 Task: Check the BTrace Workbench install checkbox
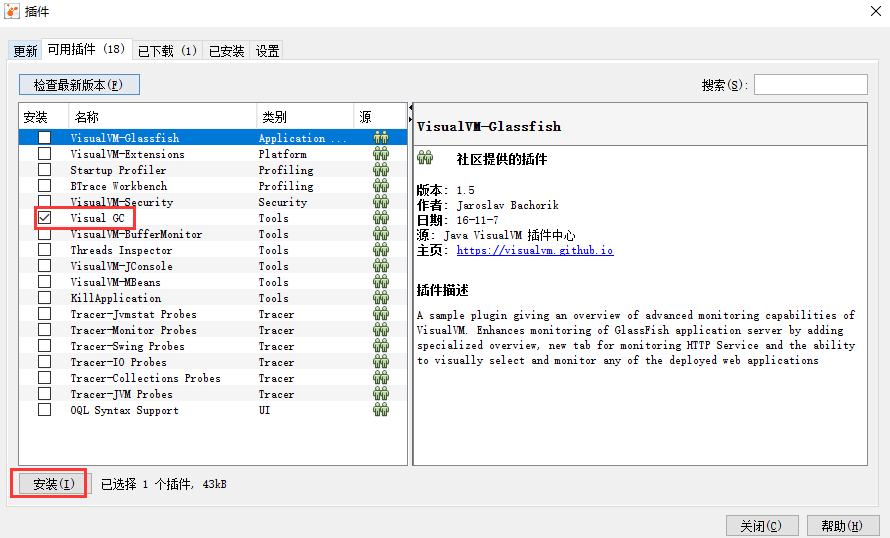(x=44, y=185)
